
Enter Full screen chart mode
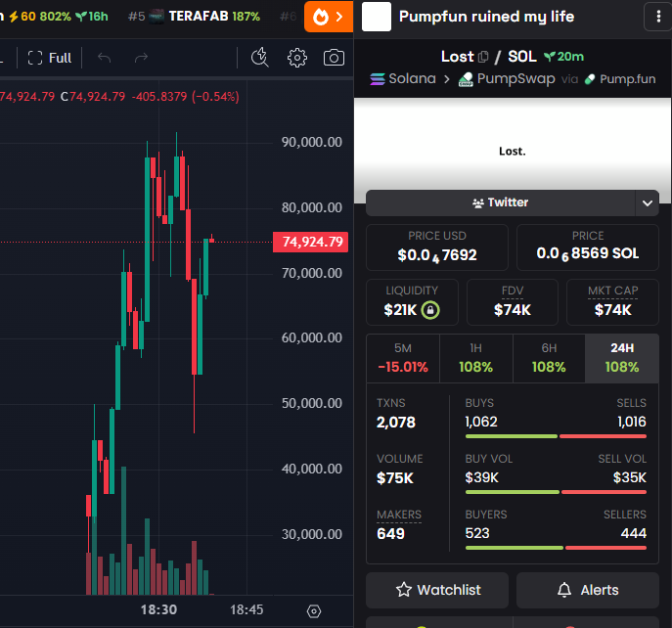click(x=50, y=58)
